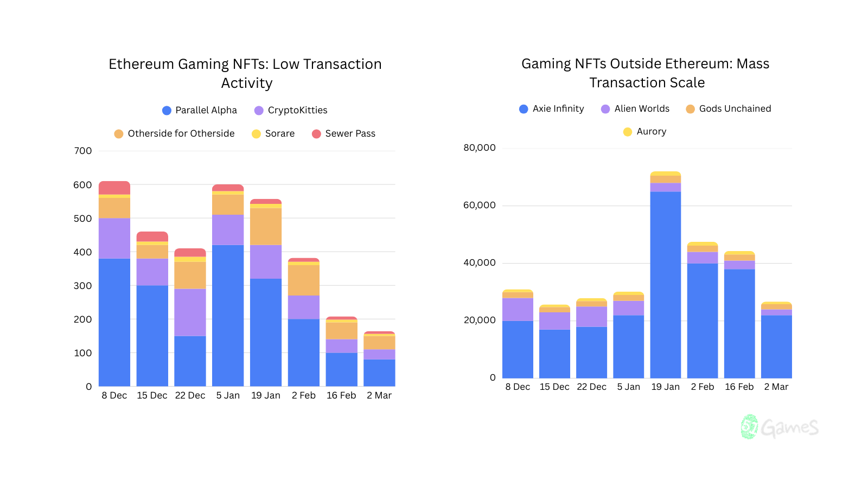Click the blue Axie Infinity legend dot
The height and width of the screenshot is (488, 868).
point(522,108)
